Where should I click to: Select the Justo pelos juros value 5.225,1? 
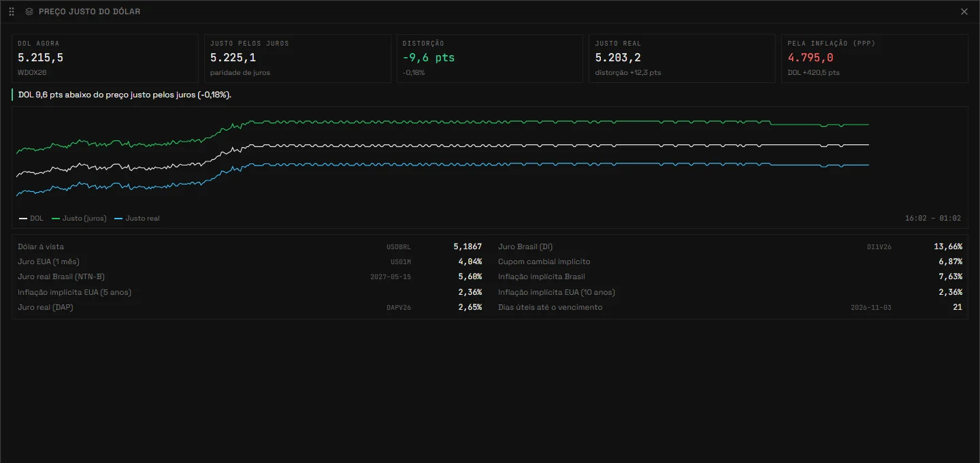[x=233, y=58]
